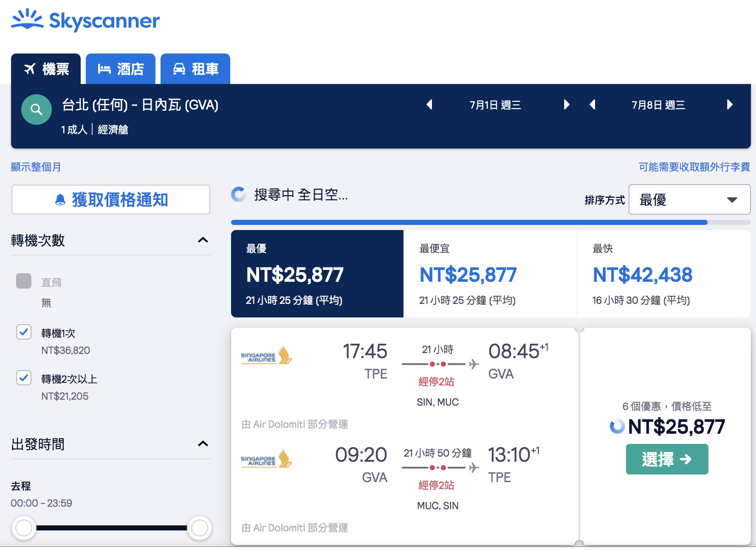This screenshot has height=550, width=756.
Task: Uncheck the 轉機1次 one-stop checkbox
Action: (24, 332)
